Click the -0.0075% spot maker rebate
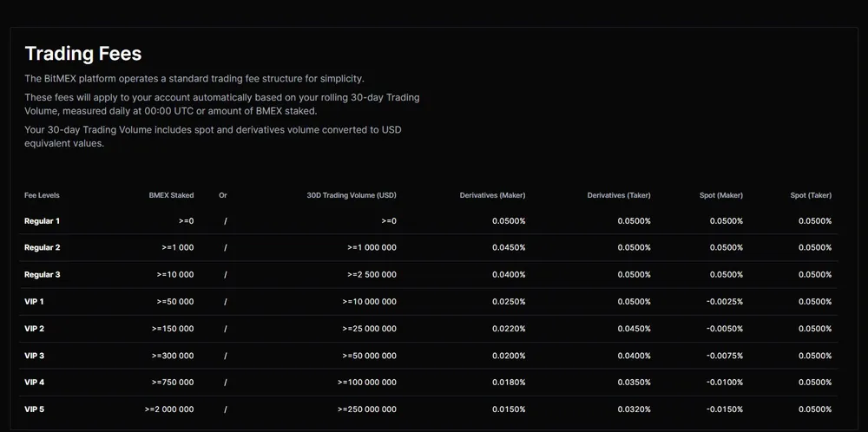The height and width of the screenshot is (432, 868). 725,356
